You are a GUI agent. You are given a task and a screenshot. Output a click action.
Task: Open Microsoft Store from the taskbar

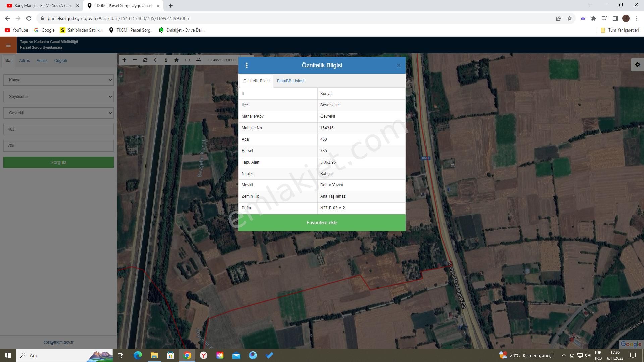tap(171, 355)
